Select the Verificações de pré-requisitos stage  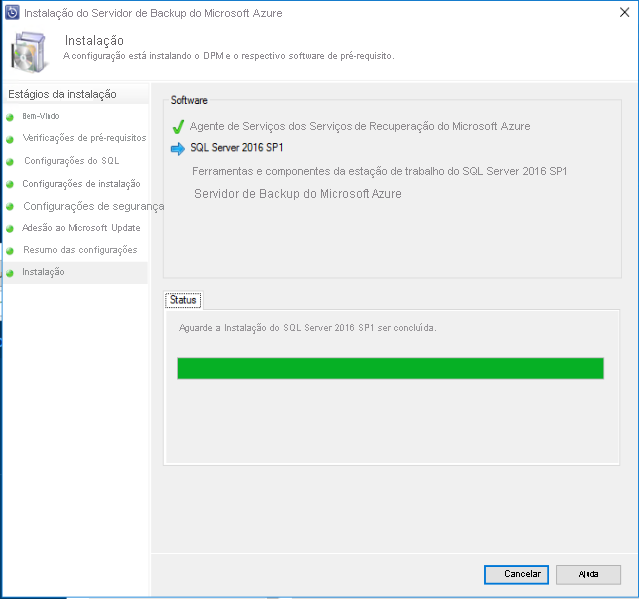tap(84, 138)
